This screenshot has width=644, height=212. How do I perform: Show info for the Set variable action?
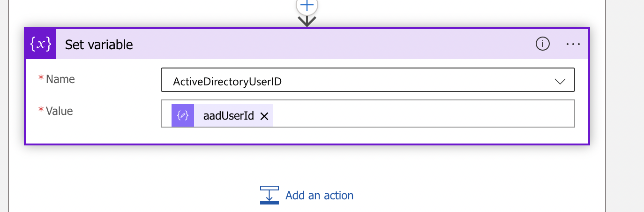point(542,44)
